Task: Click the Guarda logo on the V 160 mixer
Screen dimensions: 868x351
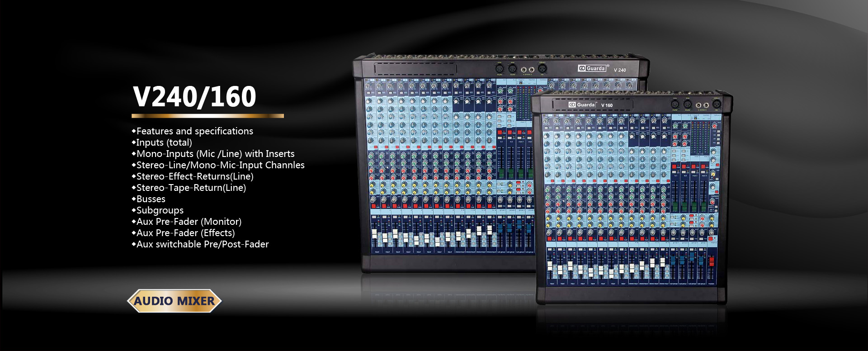Action: [x=583, y=104]
